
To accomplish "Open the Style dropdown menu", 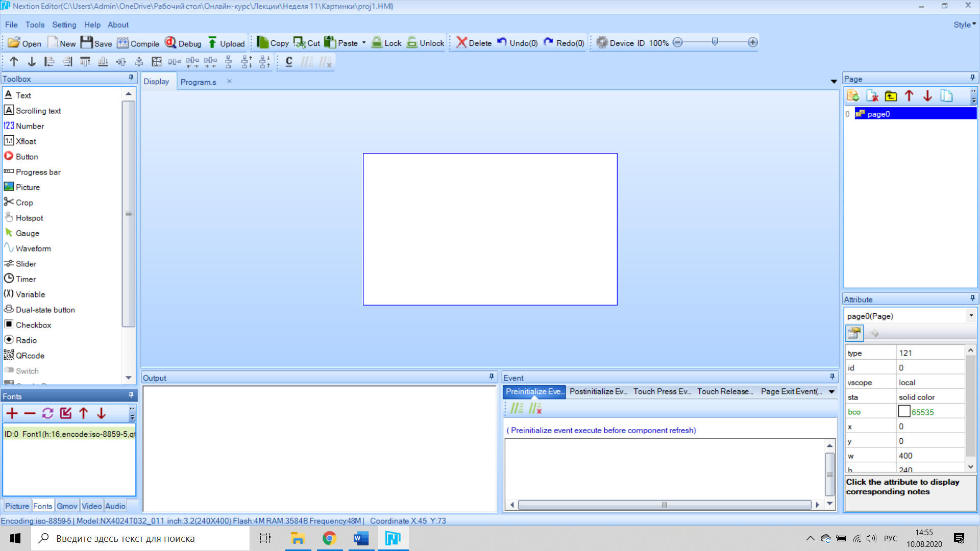I will click(x=965, y=24).
